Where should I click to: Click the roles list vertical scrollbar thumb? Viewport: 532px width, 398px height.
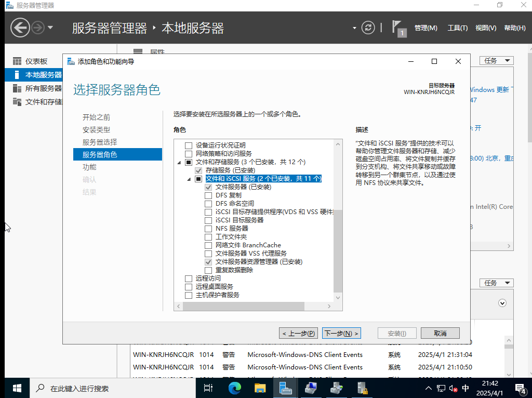[x=338, y=251]
